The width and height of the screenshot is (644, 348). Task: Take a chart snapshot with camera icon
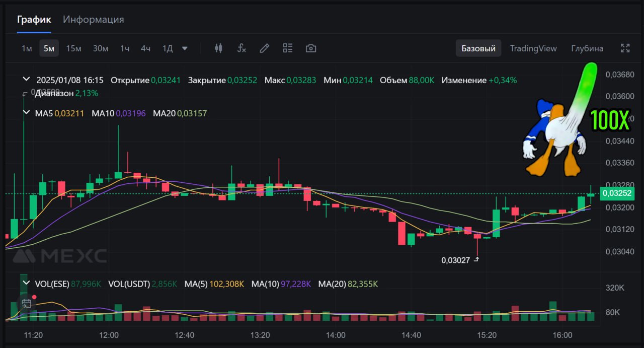tap(311, 48)
